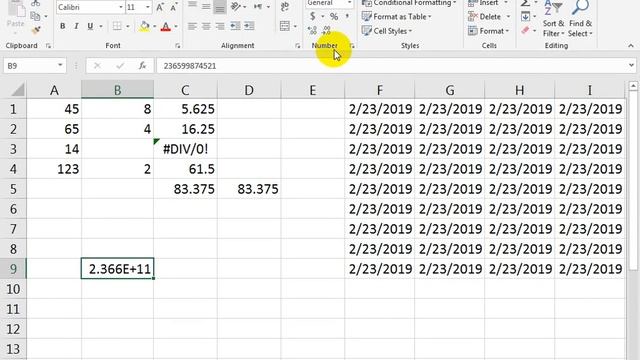
Task: Click the formula bar Enter checkmark
Action: [x=120, y=65]
